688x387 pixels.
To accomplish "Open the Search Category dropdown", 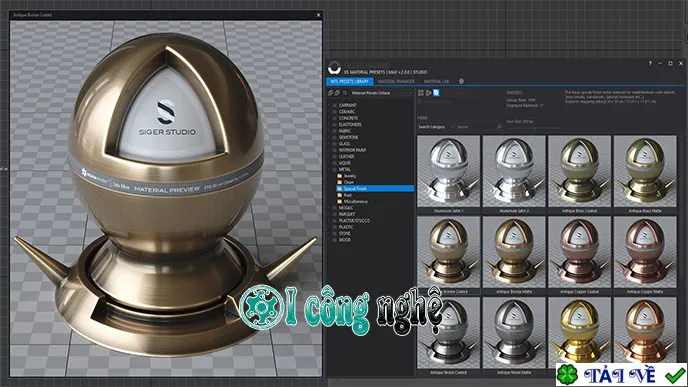I will click(x=435, y=127).
